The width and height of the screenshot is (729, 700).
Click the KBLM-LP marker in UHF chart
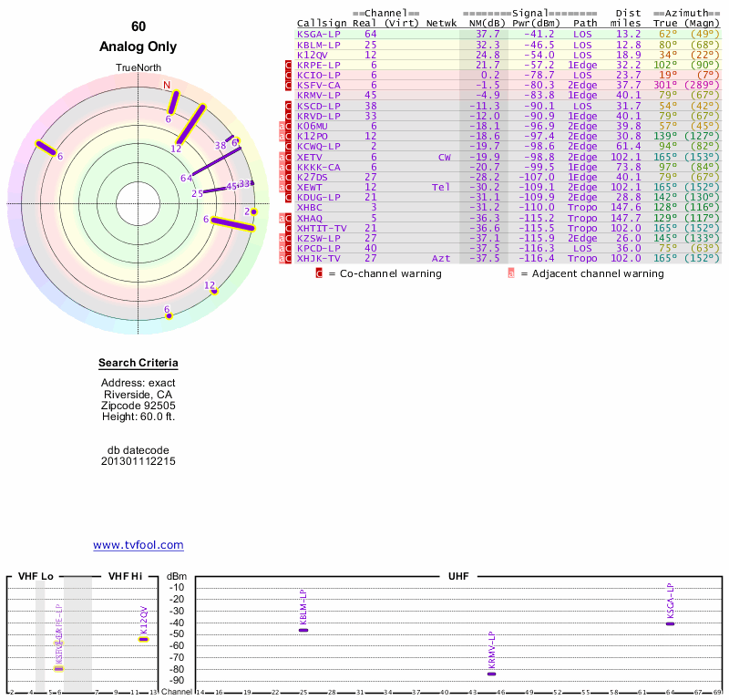coord(303,630)
